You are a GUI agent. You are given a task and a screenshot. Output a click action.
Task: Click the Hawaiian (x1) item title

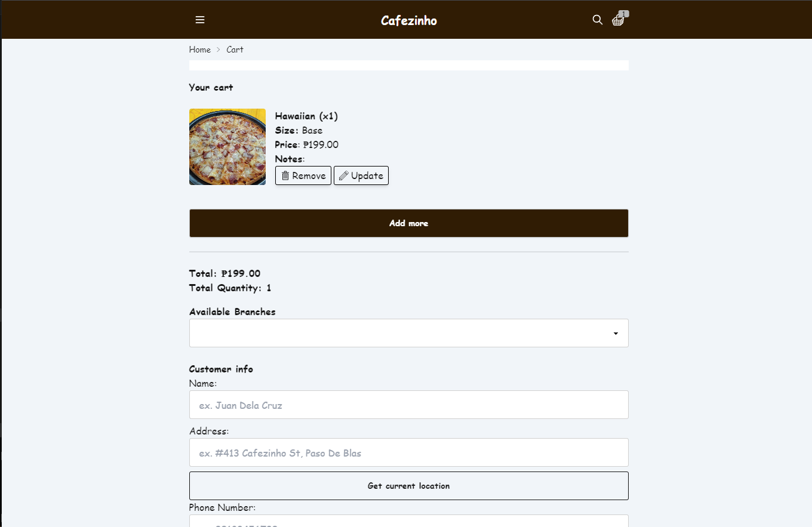pos(306,116)
